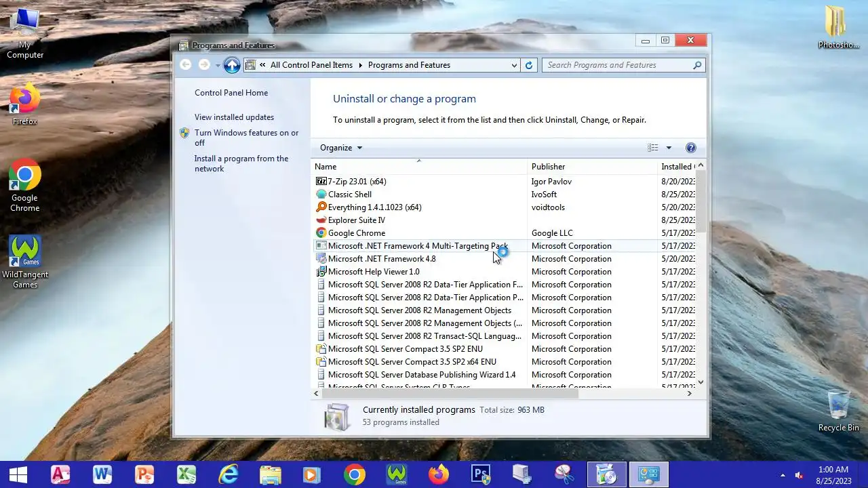Open WildTangent Games in the taskbar
This screenshot has width=868, height=488.
pyautogui.click(x=397, y=474)
